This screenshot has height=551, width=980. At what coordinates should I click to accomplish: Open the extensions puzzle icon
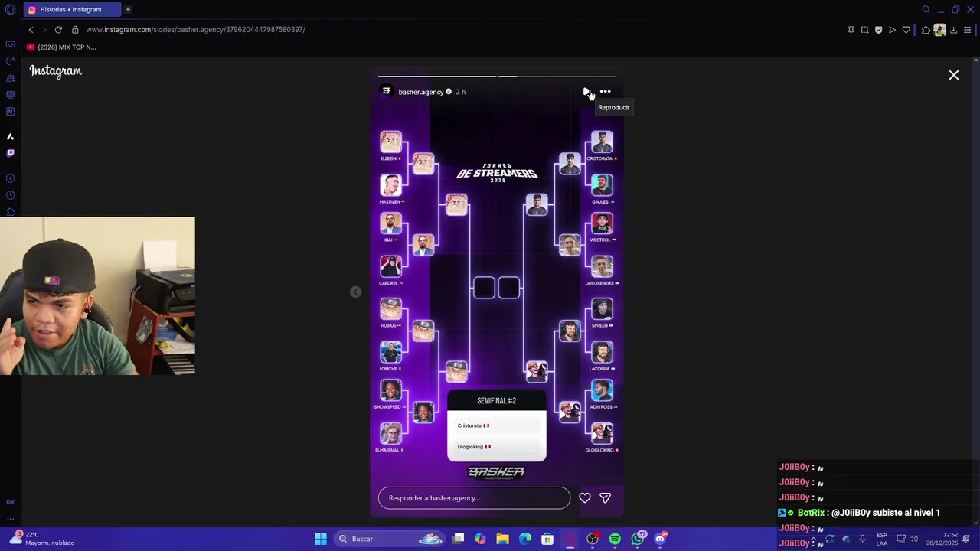[x=926, y=30]
